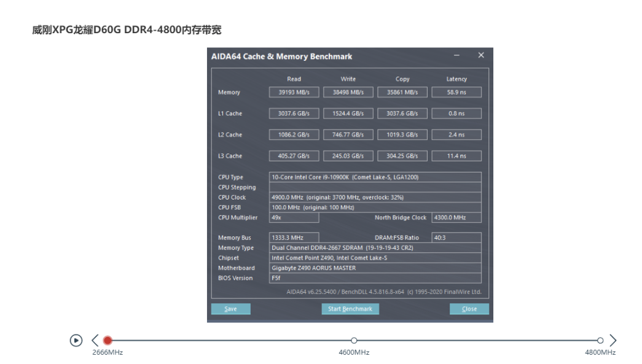Image resolution: width=642 pixels, height=364 pixels.
Task: Click L1 Cache Latency value 0.8 ns
Action: point(456,114)
